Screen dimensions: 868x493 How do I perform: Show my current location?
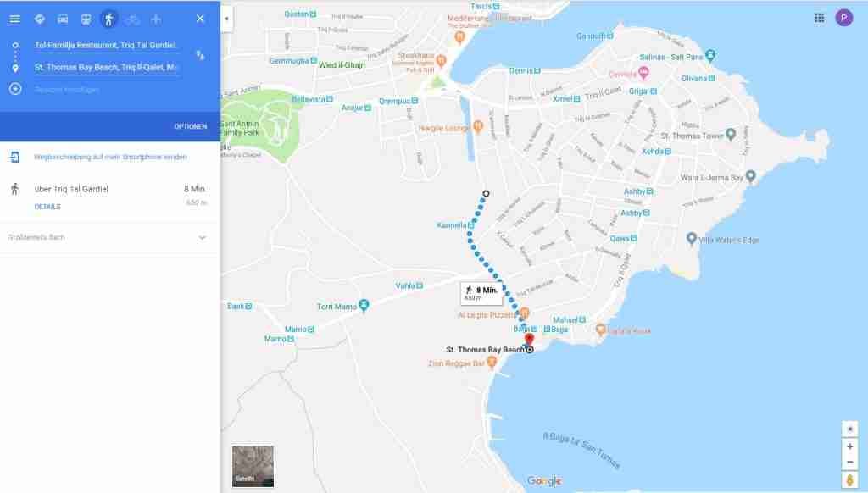tap(849, 428)
